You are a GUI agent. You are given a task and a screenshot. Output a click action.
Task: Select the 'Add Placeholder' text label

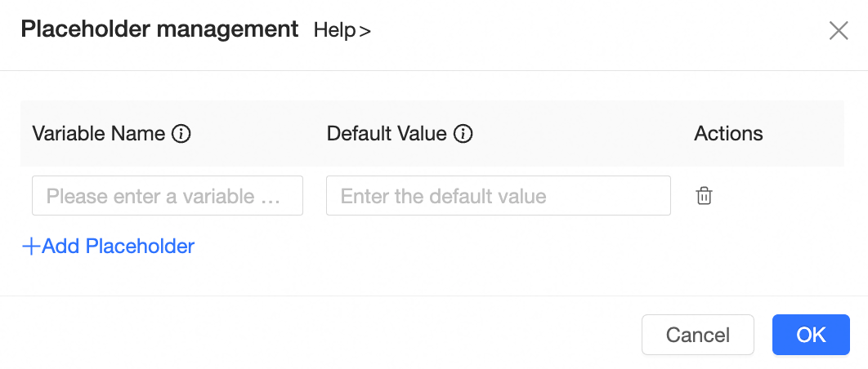(119, 246)
